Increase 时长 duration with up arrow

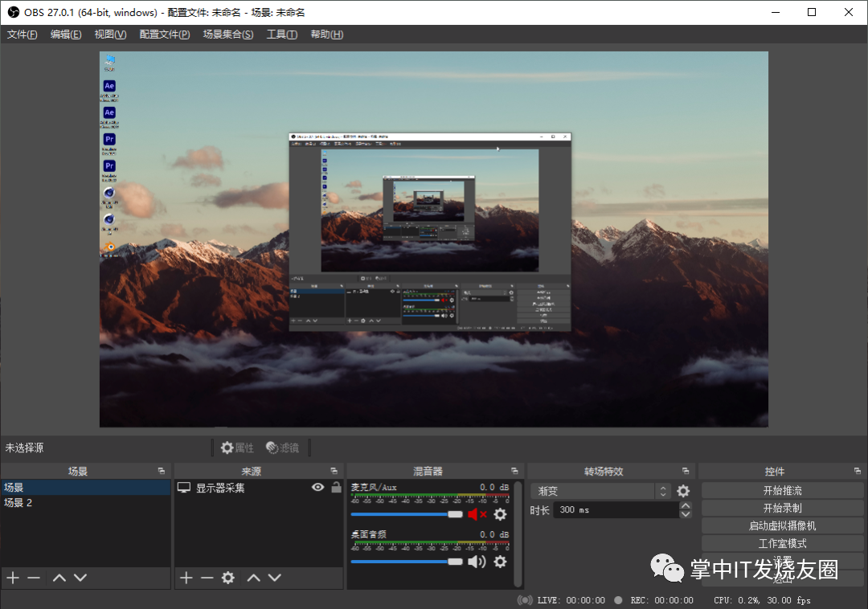tap(686, 505)
